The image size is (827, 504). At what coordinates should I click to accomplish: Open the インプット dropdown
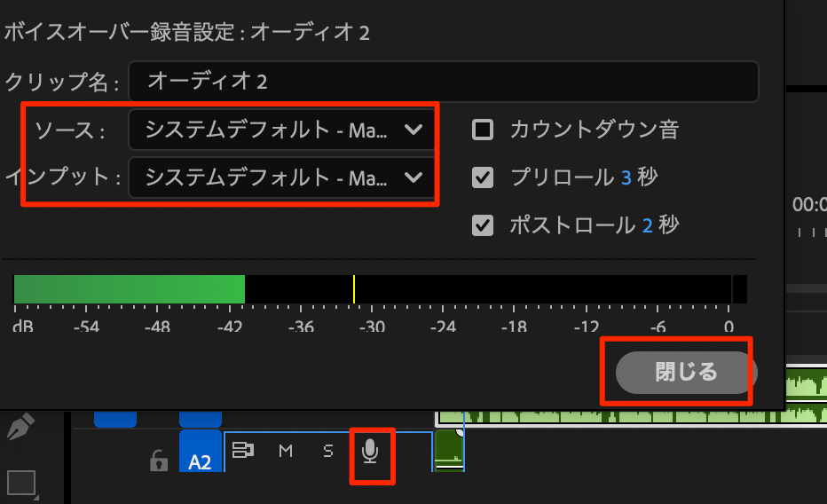pyautogui.click(x=282, y=177)
